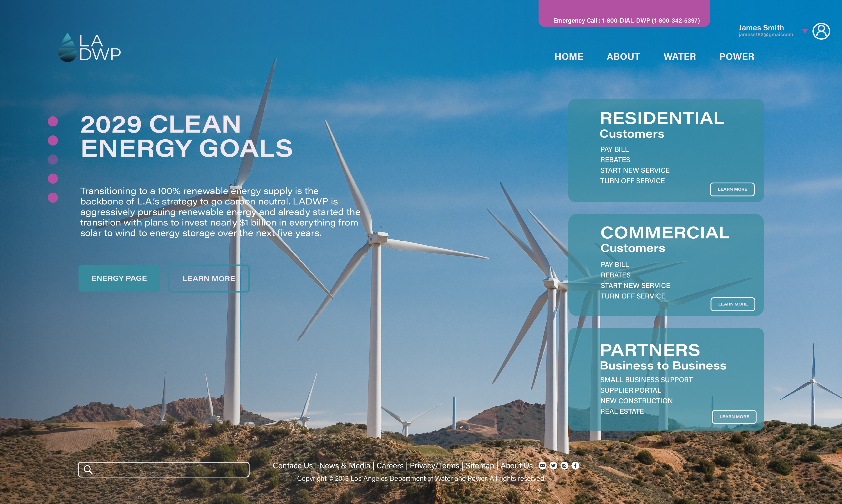Select the first slide indicator dot
Viewport: 842px width, 504px height.
pyautogui.click(x=53, y=121)
